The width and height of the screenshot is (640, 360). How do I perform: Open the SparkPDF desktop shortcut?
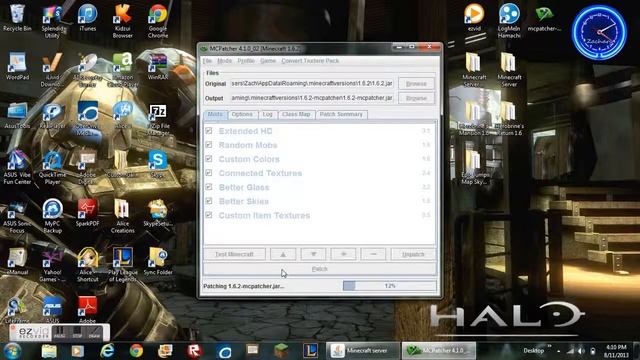point(87,213)
